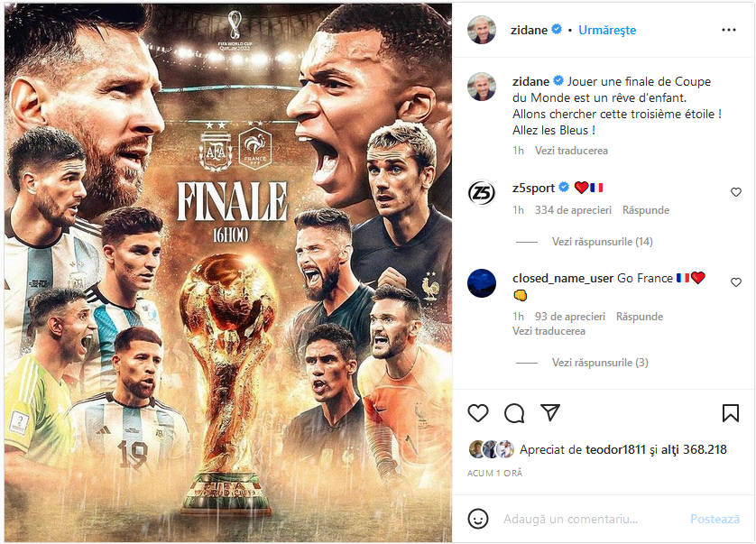Viewport: 756px width, 544px height.
Task: Expand Vezi răspunsurile (3) replies
Action: tap(600, 362)
